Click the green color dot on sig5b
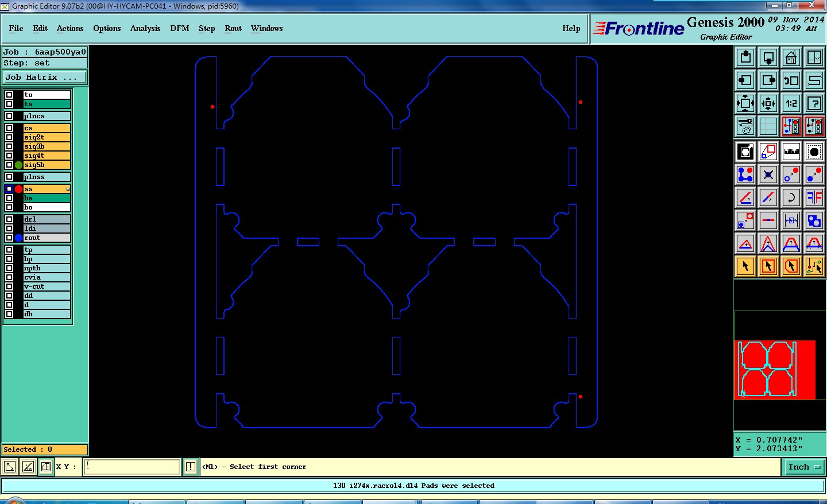 (x=18, y=165)
